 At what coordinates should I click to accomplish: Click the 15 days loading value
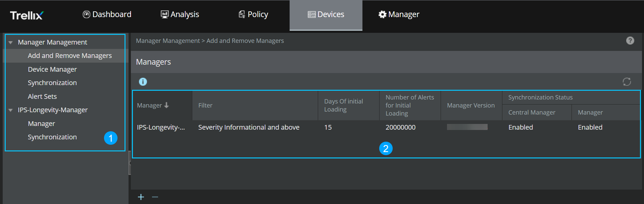[328, 127]
